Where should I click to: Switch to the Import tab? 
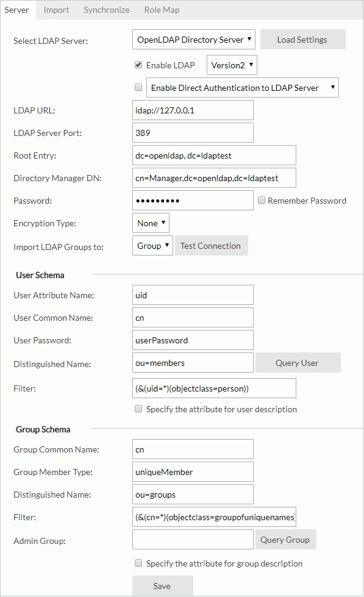pyautogui.click(x=55, y=10)
